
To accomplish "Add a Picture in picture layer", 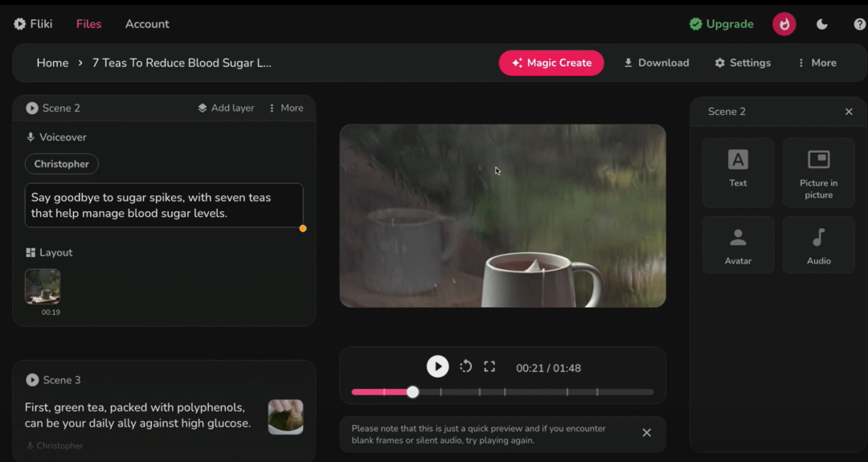I will point(818,172).
